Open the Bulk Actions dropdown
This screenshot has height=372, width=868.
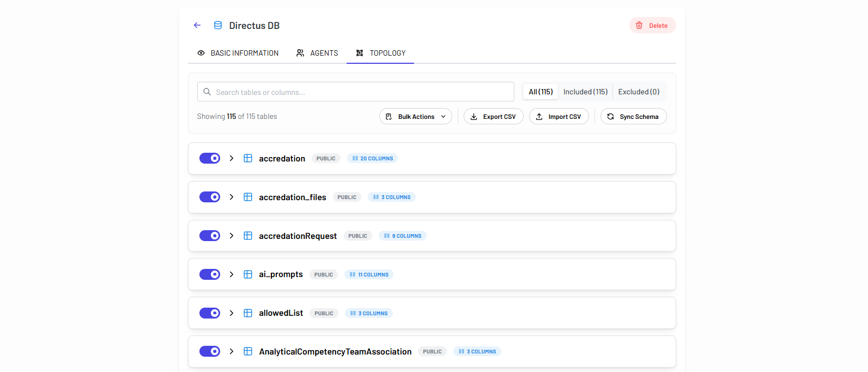(416, 116)
